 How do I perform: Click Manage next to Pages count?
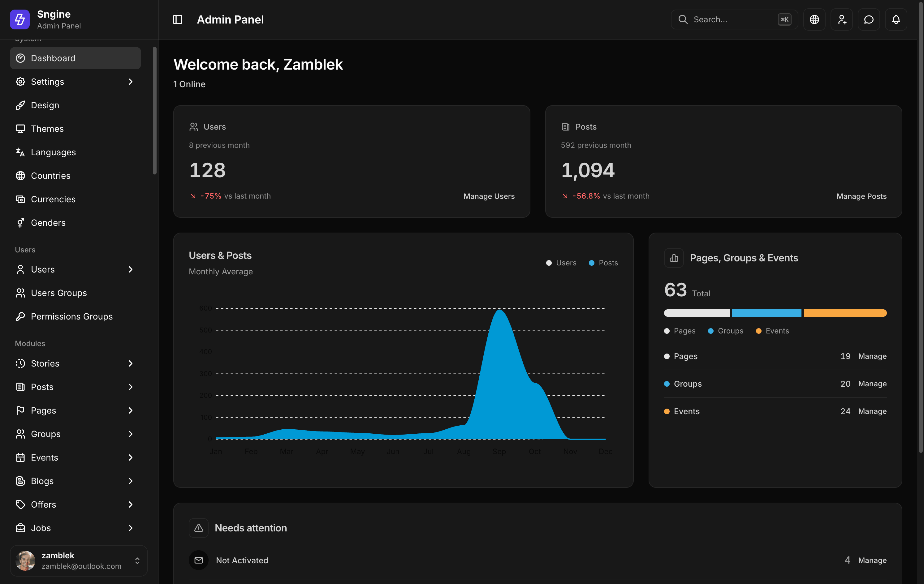(x=872, y=356)
